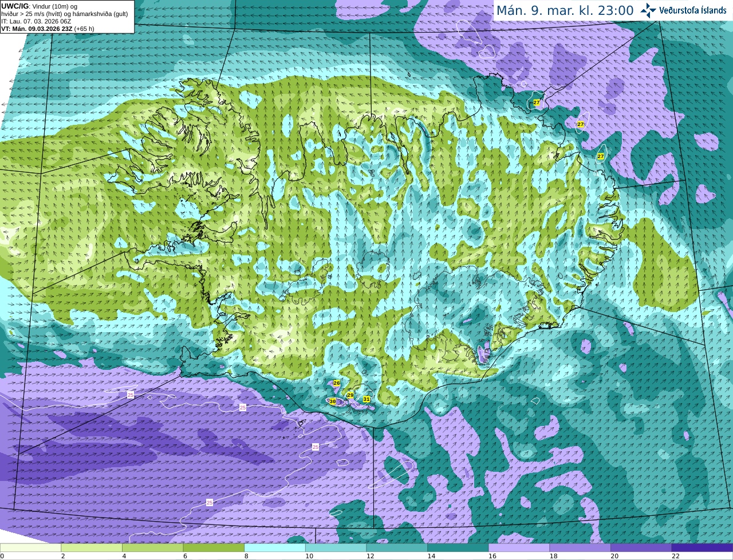Click the scale tick label 20
Viewport: 733px width, 560px height.
614,556
